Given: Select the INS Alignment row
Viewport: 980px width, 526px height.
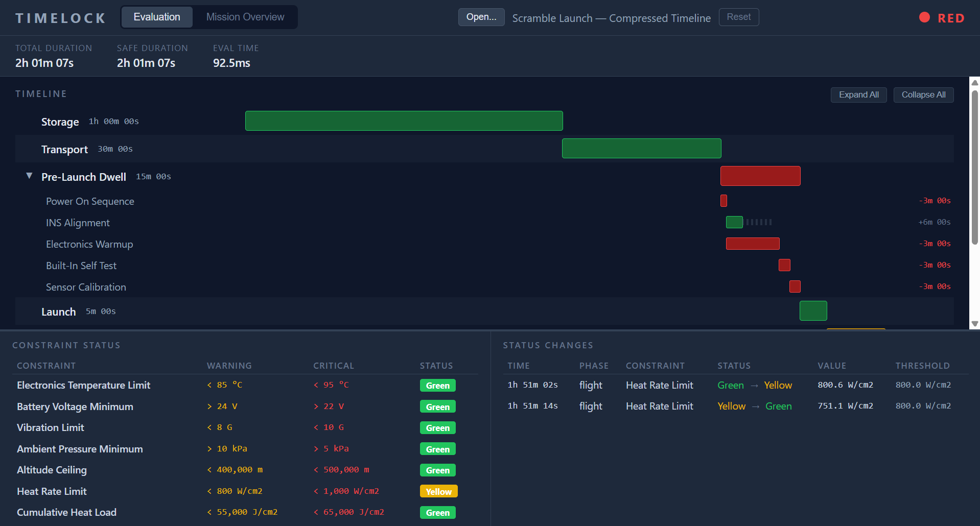Looking at the screenshot, I should pos(484,223).
